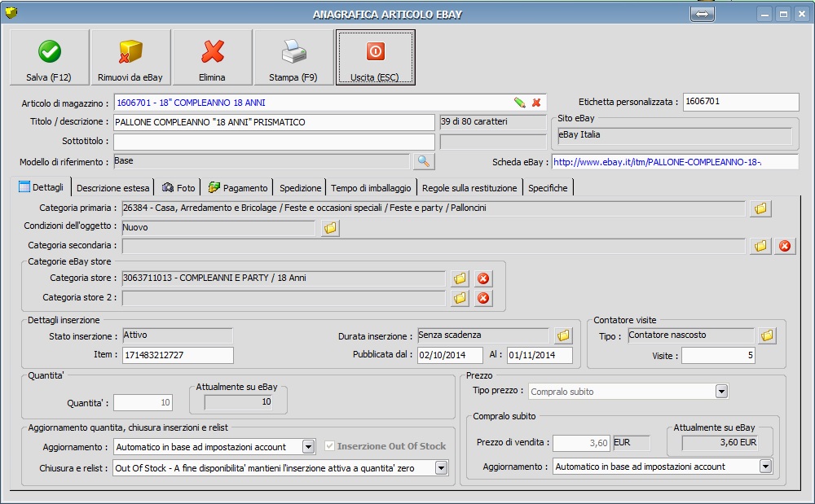Exit via the Uscita (ESC) button

pyautogui.click(x=375, y=58)
